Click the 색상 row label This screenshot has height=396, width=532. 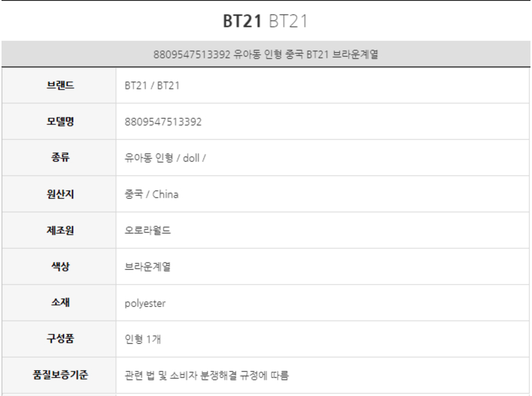(60, 266)
